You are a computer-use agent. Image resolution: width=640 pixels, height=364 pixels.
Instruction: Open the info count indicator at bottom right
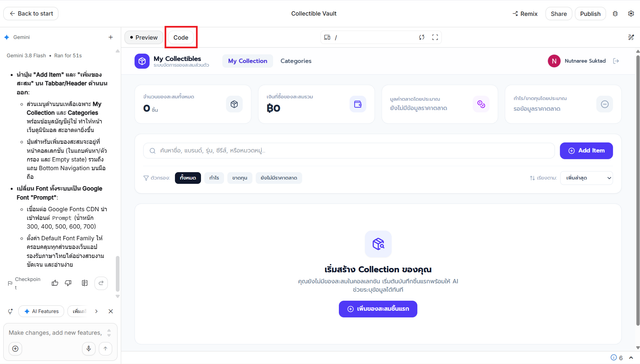pos(616,358)
